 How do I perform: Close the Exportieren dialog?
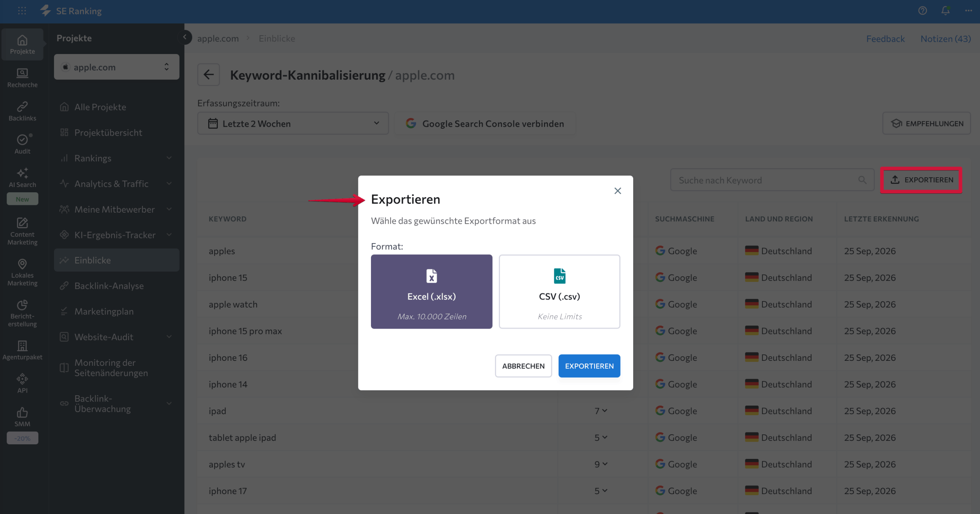(617, 191)
